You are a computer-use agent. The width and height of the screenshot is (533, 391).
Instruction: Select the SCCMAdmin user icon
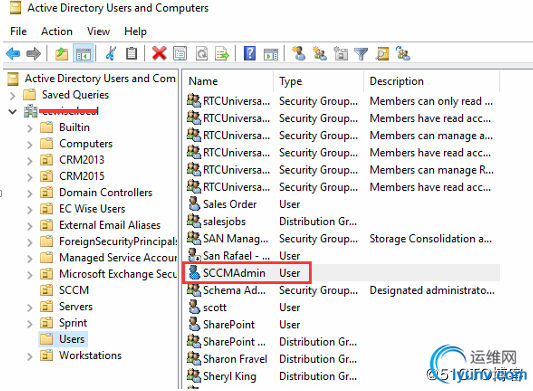(x=194, y=272)
